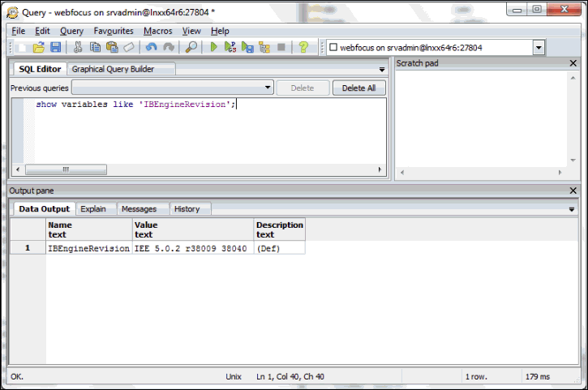
Task: Cut selection using the scissors icon
Action: click(x=78, y=47)
